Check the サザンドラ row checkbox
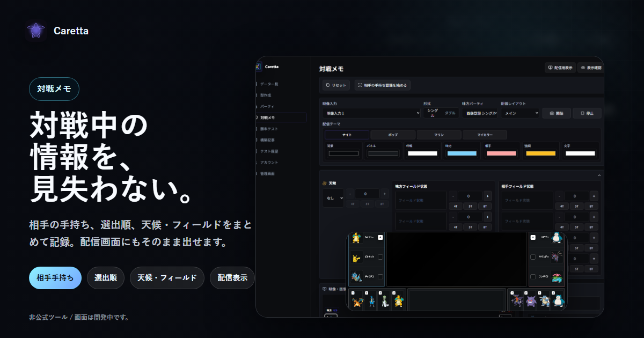Image resolution: width=644 pixels, height=338 pixels. (533, 257)
